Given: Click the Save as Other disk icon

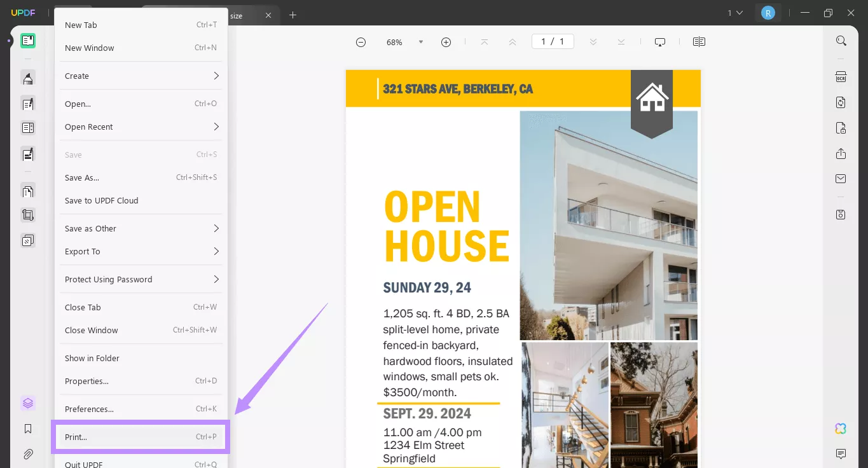Looking at the screenshot, I should coord(841,214).
